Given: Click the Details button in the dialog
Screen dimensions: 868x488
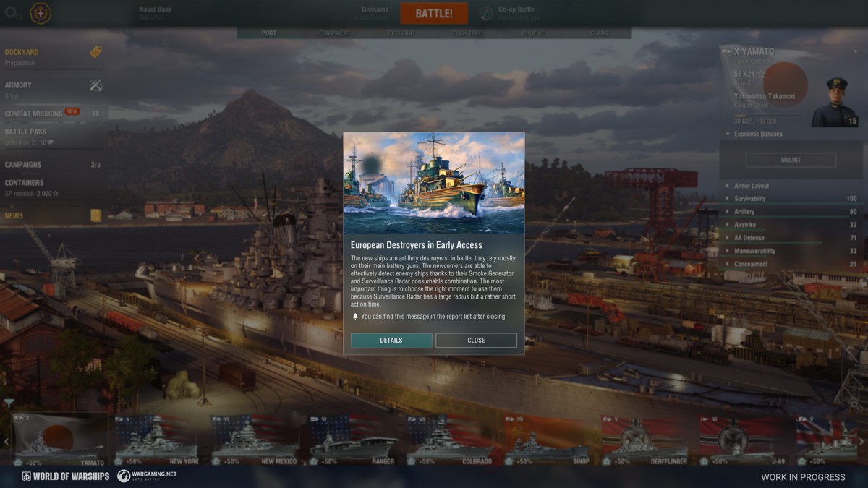Looking at the screenshot, I should pyautogui.click(x=391, y=341).
